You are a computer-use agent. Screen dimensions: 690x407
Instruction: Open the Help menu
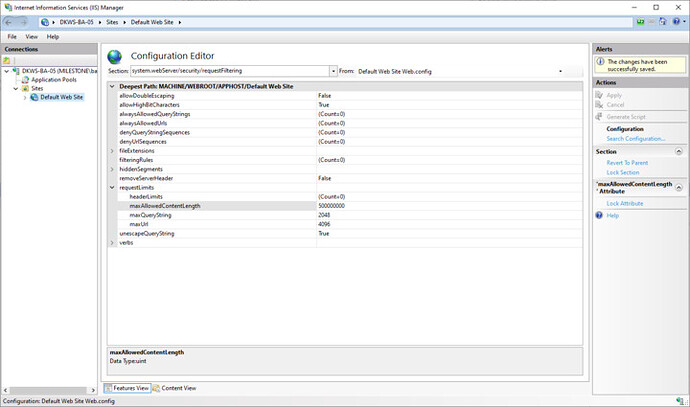point(53,37)
